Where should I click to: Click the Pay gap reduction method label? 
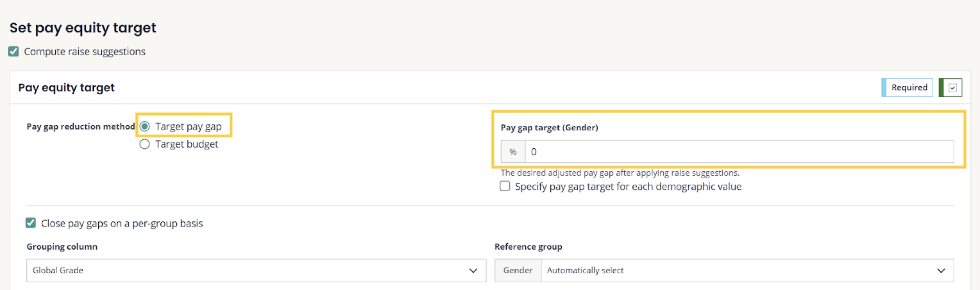tap(81, 126)
